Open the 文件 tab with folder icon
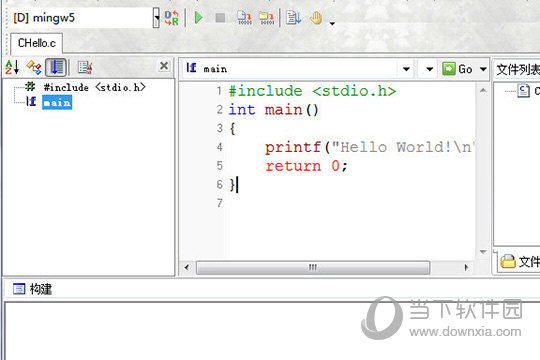This screenshot has height=360, width=540. pos(519,261)
